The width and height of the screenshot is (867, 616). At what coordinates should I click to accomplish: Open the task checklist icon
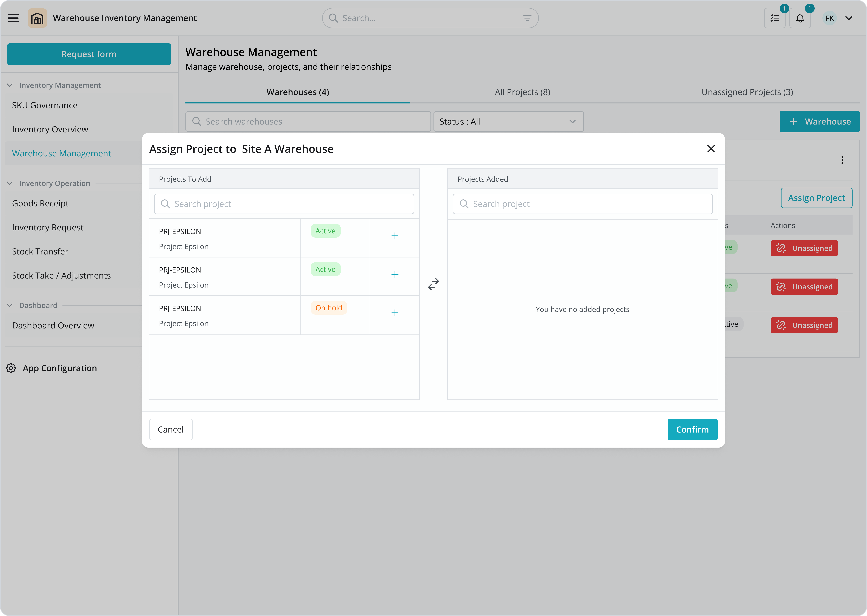tap(774, 18)
